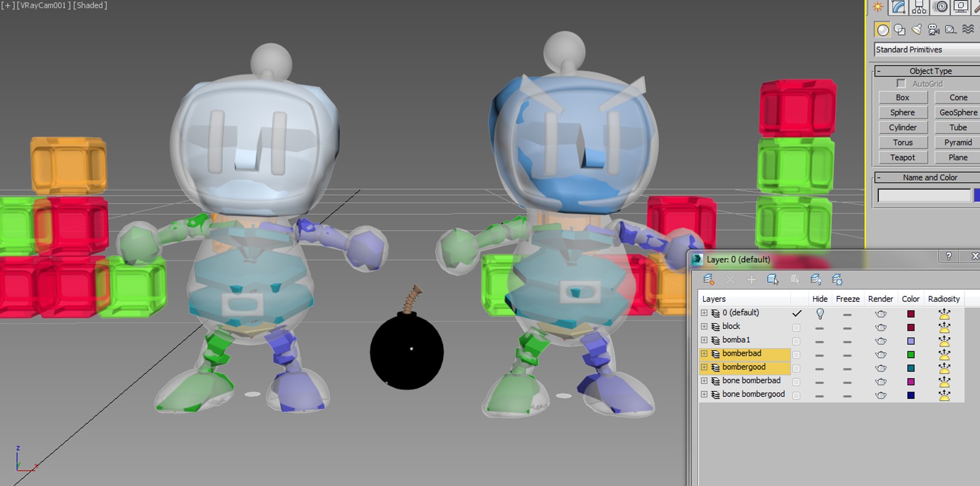Screen dimensions: 980x486
Task: Open the Create command panel tab
Action: pos(877,7)
